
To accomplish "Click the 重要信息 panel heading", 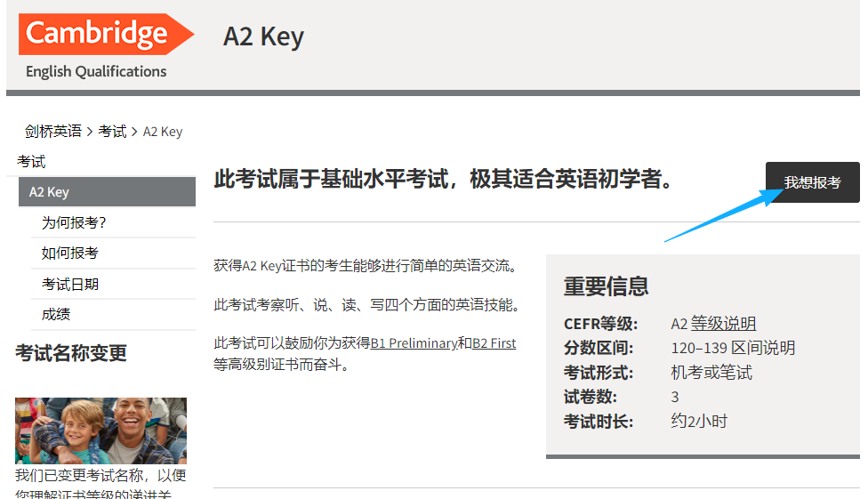I will point(606,286).
